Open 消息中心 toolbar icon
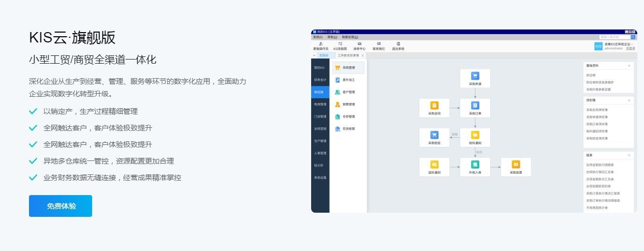This screenshot has height=251, width=644. tap(359, 44)
